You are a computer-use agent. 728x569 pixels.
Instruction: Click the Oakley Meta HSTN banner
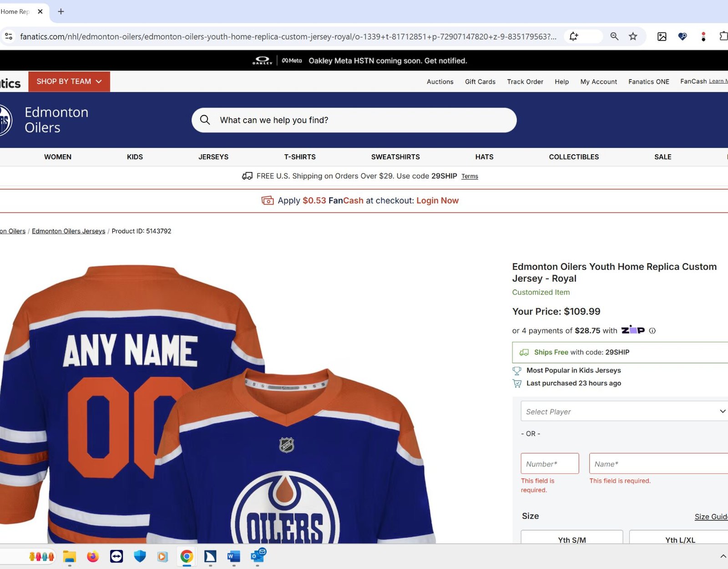[359, 61]
